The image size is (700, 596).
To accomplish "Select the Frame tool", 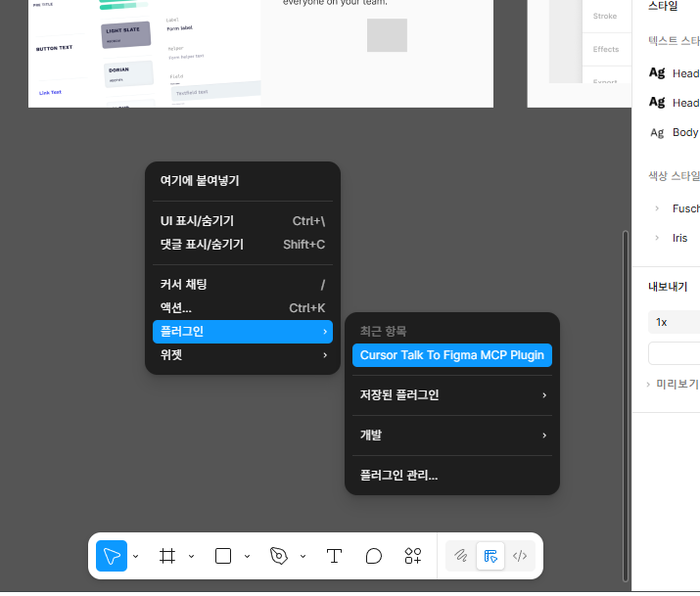I will pyautogui.click(x=167, y=556).
